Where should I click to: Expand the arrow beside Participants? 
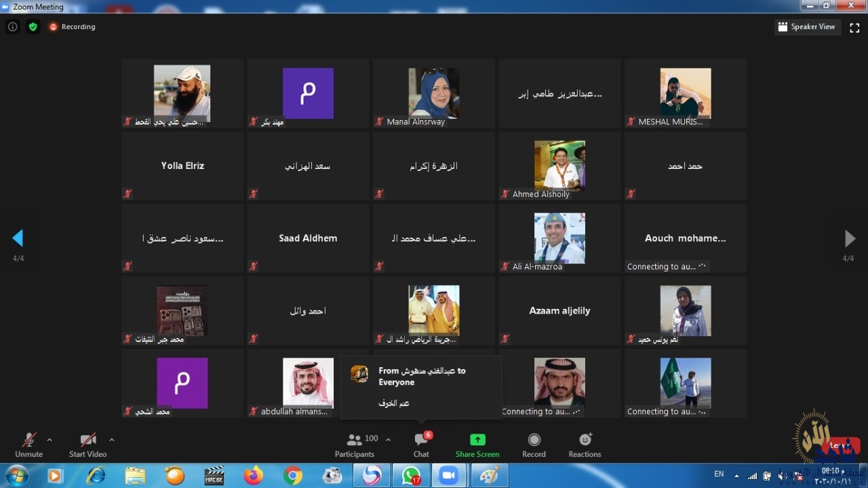point(388,440)
